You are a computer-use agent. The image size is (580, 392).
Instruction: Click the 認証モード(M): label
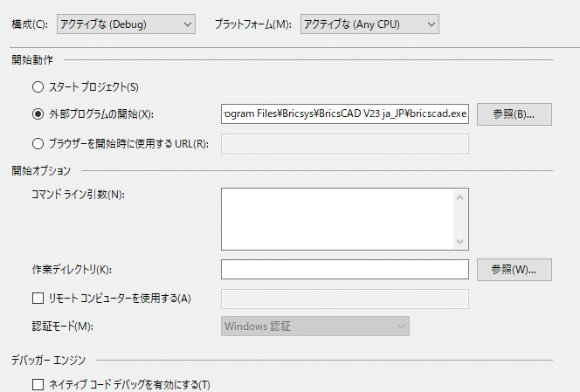[63, 327]
